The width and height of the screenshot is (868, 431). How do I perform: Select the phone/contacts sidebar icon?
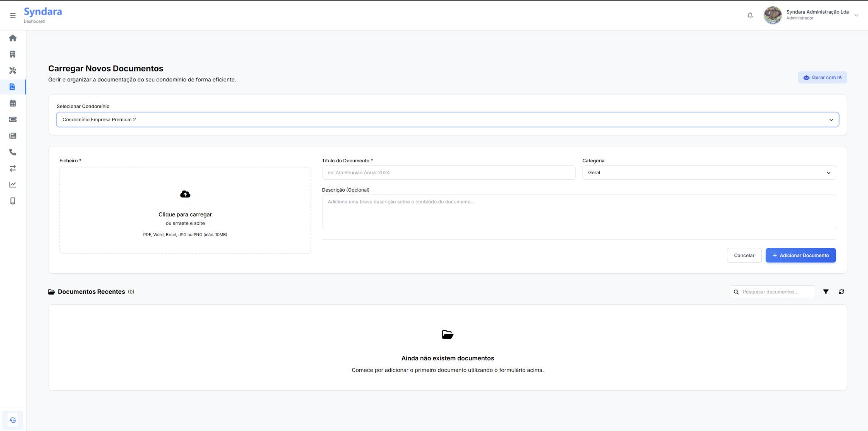(x=13, y=152)
